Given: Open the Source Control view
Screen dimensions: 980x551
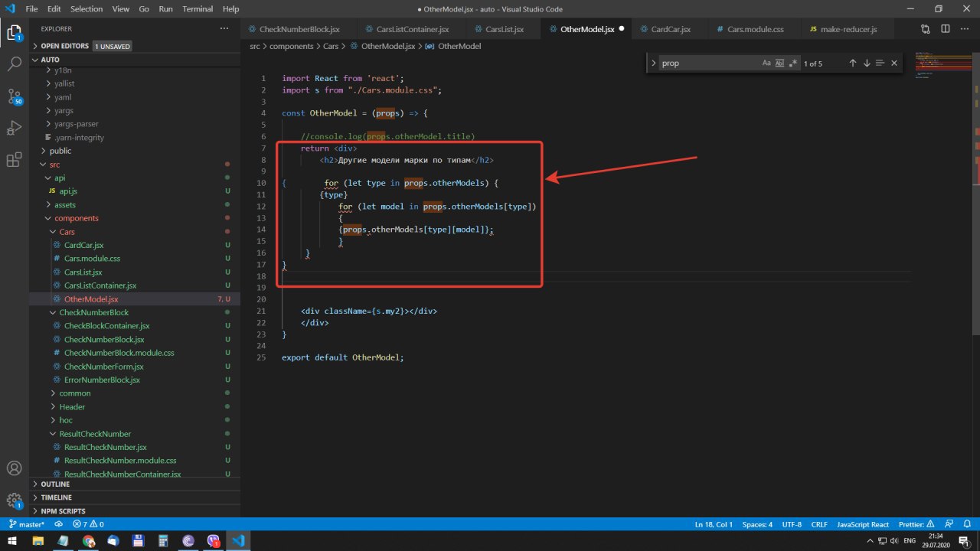Looking at the screenshot, I should 14,96.
